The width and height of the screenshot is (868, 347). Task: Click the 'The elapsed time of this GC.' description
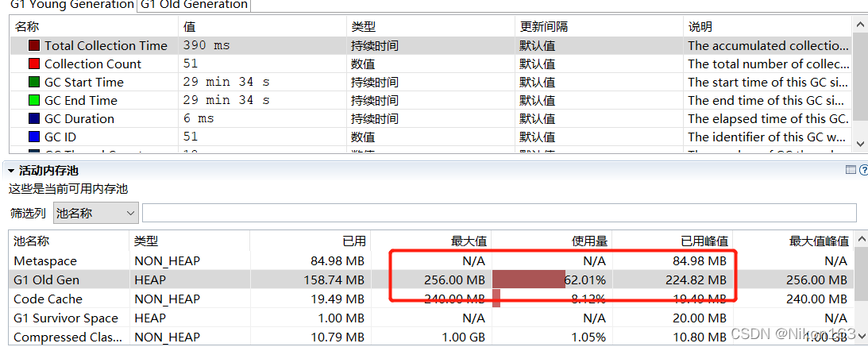[768, 119]
